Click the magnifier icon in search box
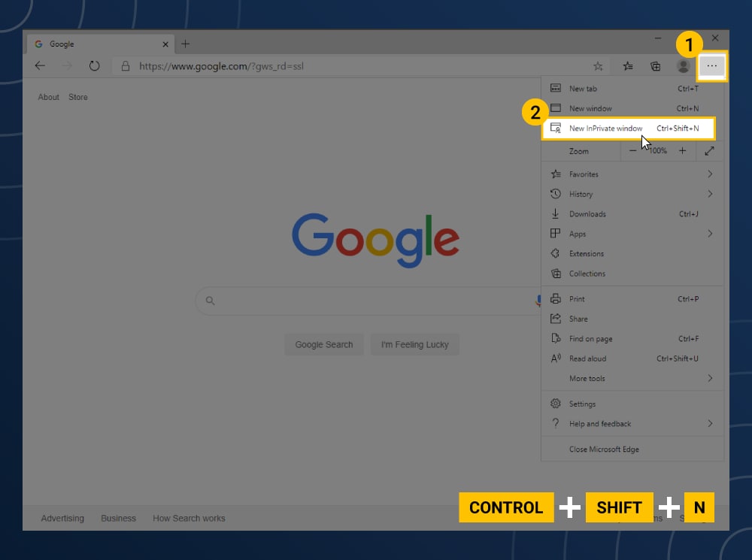The width and height of the screenshot is (752, 560). [210, 301]
